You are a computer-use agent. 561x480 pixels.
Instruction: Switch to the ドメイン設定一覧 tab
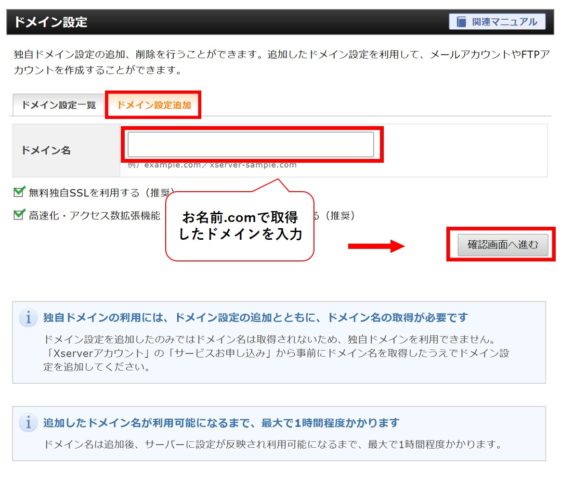point(59,105)
